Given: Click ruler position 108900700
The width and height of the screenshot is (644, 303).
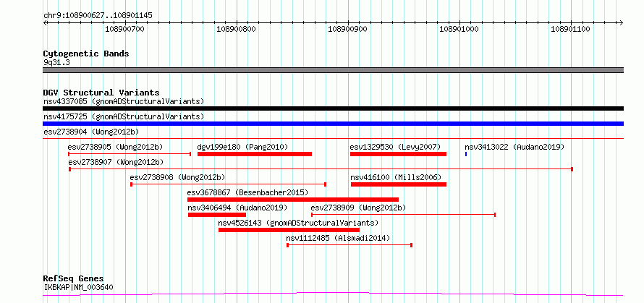Looking at the screenshot, I should pyautogui.click(x=125, y=29).
